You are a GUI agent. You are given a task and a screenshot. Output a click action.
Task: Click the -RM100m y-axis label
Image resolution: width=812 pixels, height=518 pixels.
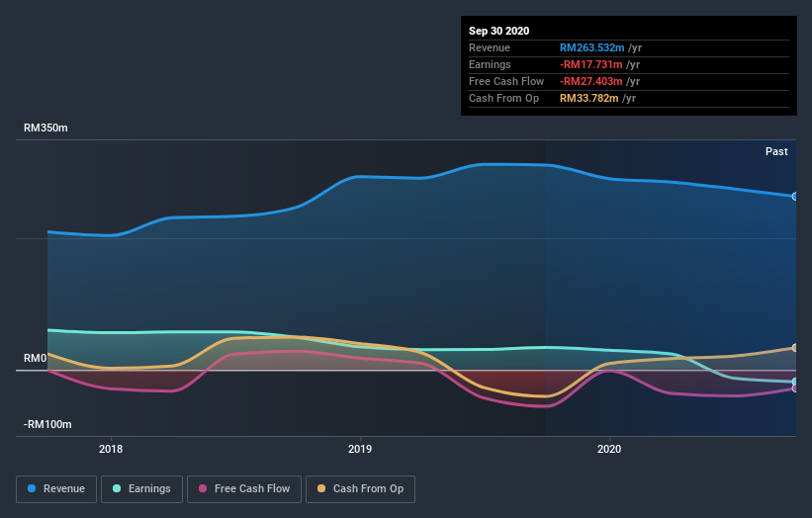(47, 424)
